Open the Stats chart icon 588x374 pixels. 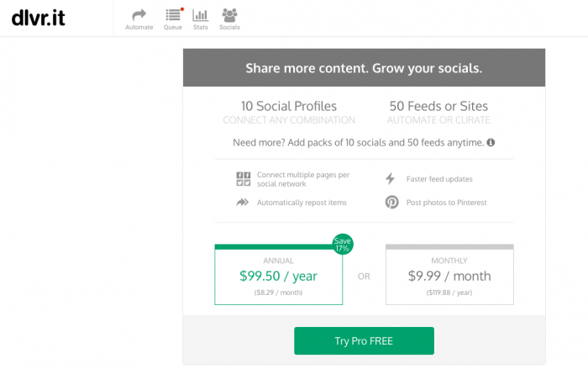click(200, 13)
